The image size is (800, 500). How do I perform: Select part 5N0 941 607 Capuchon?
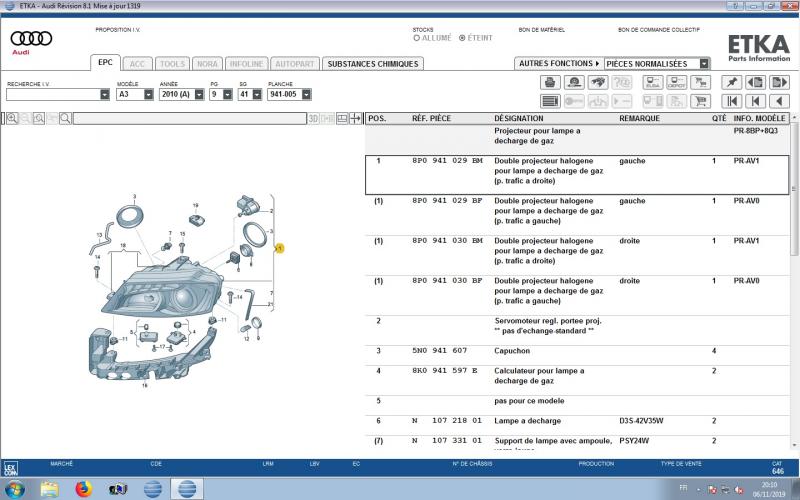click(577, 355)
